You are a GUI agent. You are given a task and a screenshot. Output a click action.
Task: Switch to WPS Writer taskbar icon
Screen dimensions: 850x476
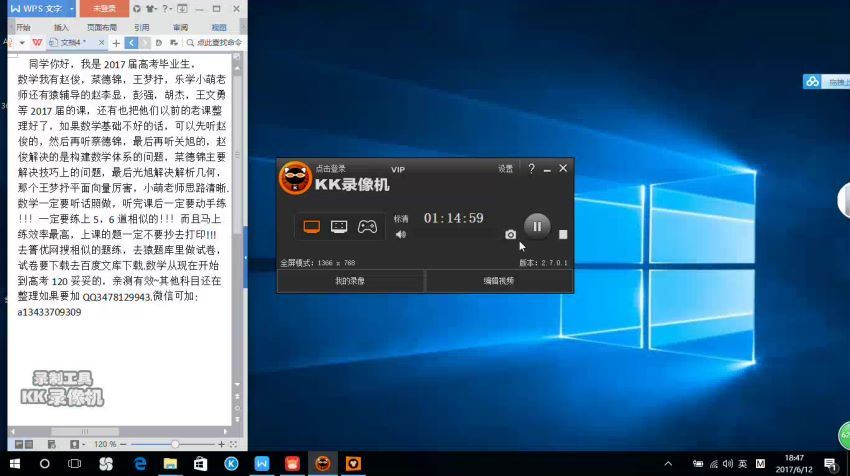(x=262, y=464)
